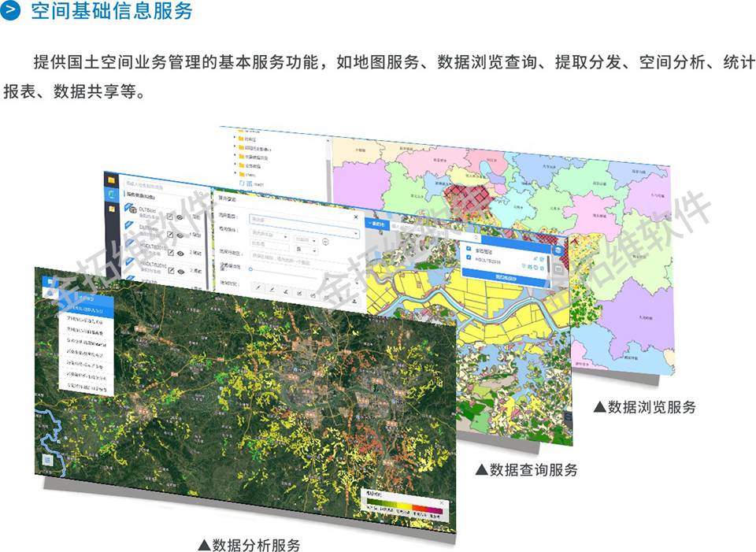This screenshot has width=756, height=552.
Task: Toggle the HSDLTB2018 layer checkbox in the map panel
Action: (x=469, y=258)
